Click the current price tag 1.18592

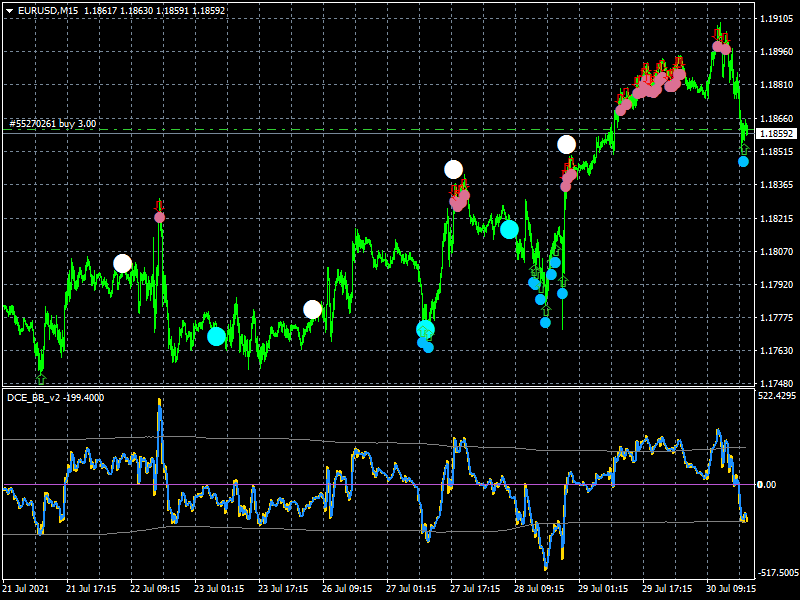(777, 134)
